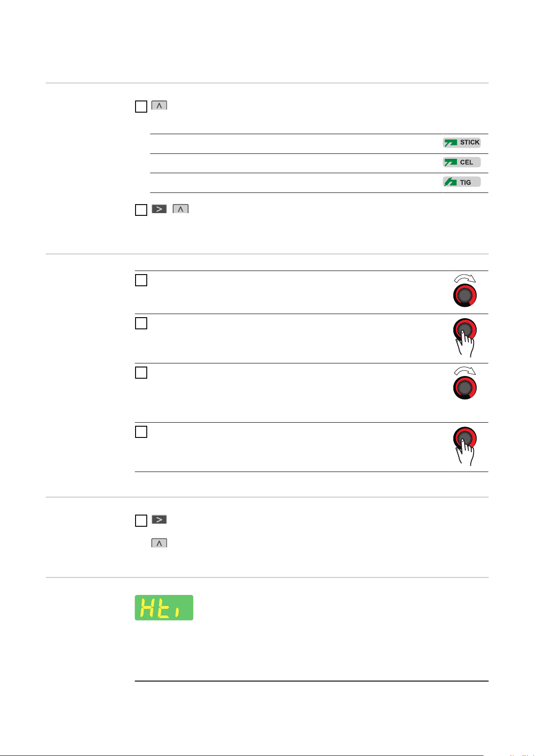Screen dimensions: 535x756
Task: Check the step box in the first press-dial row
Action: coord(141,323)
